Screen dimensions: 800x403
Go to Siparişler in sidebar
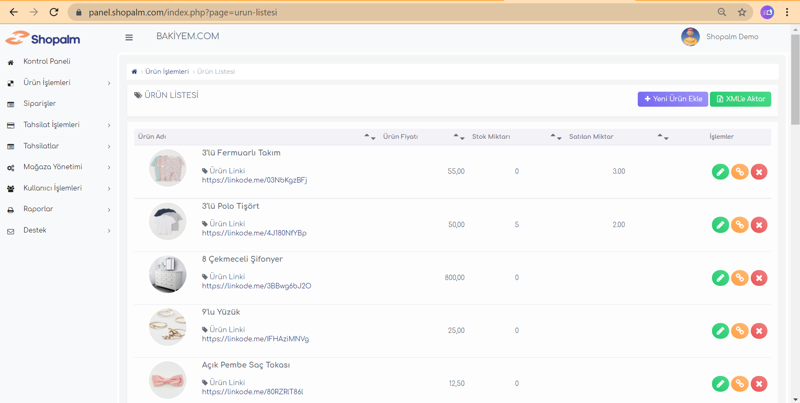pyautogui.click(x=40, y=104)
